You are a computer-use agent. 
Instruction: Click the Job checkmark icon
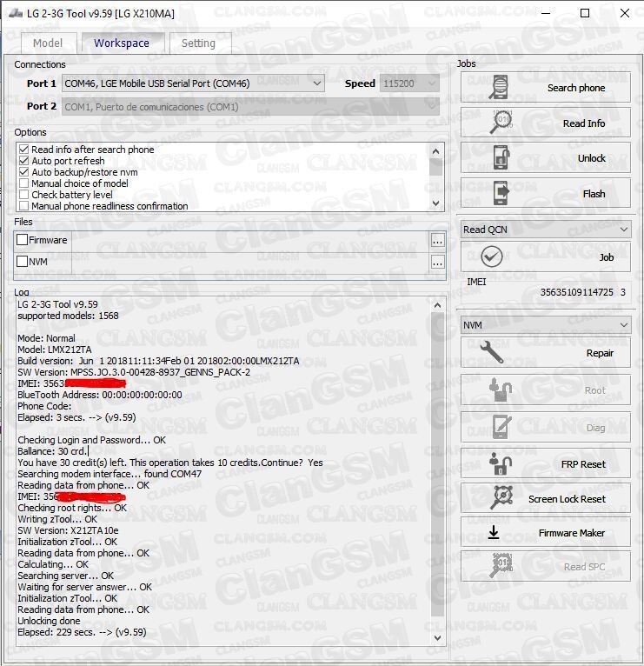pos(492,256)
